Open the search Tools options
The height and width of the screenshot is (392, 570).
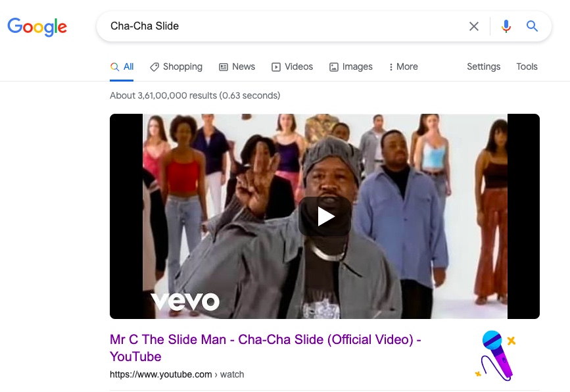[x=527, y=67]
